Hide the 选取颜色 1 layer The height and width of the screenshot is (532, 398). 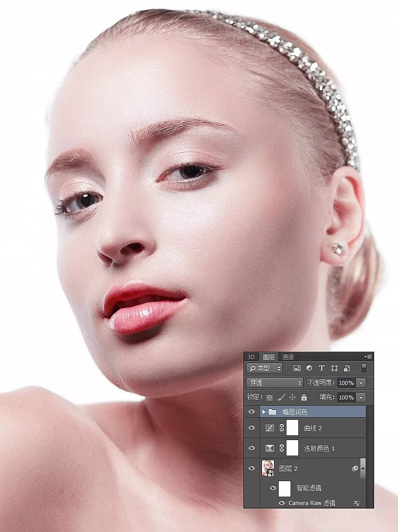[252, 448]
